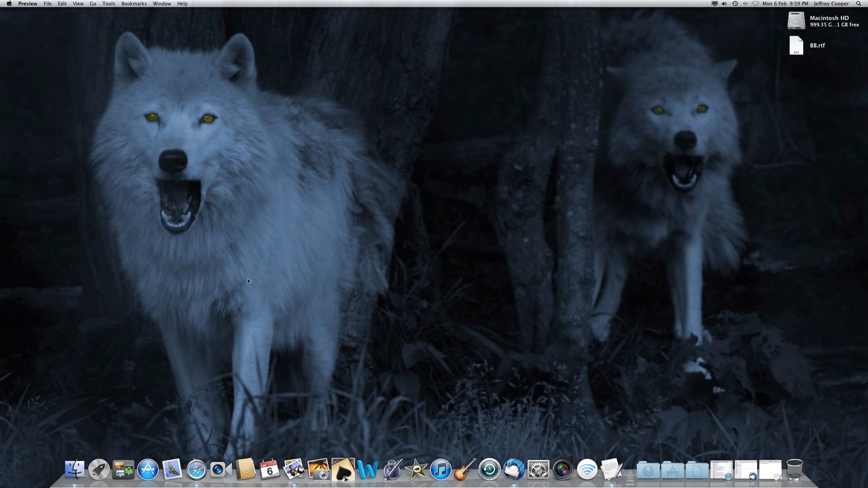This screenshot has width=868, height=488.
Task: Open the volume control in menu bar
Action: [724, 4]
